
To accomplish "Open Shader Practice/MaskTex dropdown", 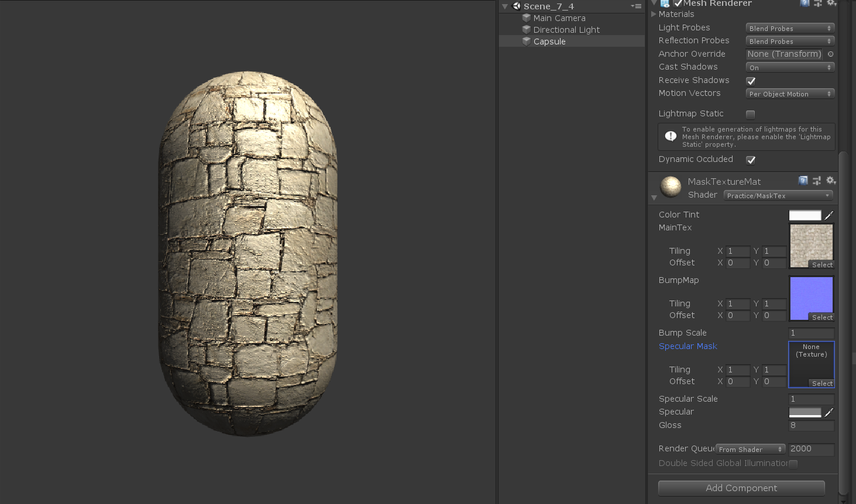I will pyautogui.click(x=778, y=195).
